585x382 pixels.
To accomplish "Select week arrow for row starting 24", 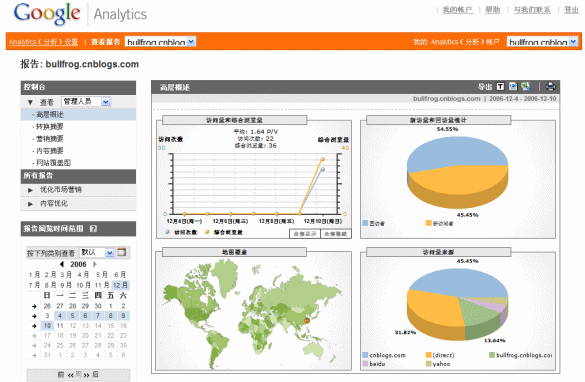I will click(34, 345).
